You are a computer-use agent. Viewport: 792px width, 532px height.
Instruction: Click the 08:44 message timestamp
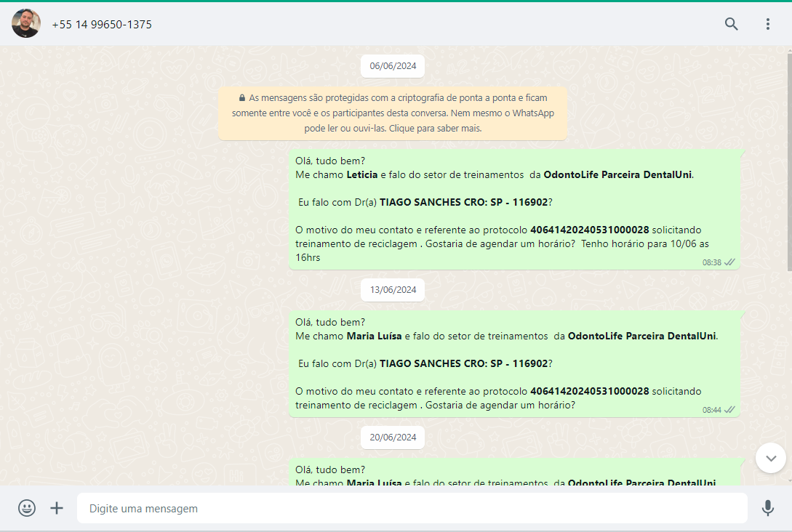pos(712,410)
